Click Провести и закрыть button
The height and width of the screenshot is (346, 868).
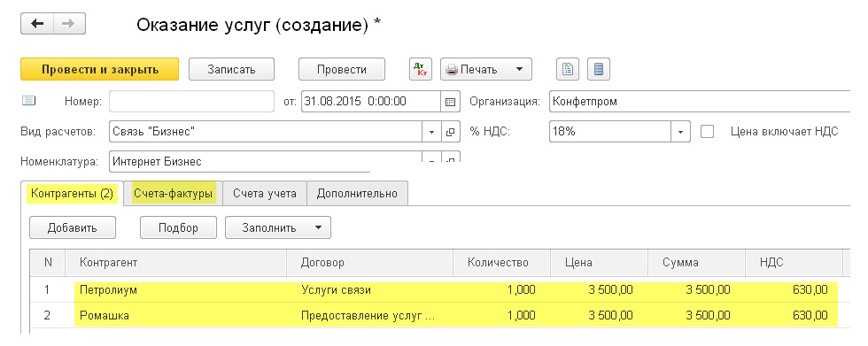(99, 70)
